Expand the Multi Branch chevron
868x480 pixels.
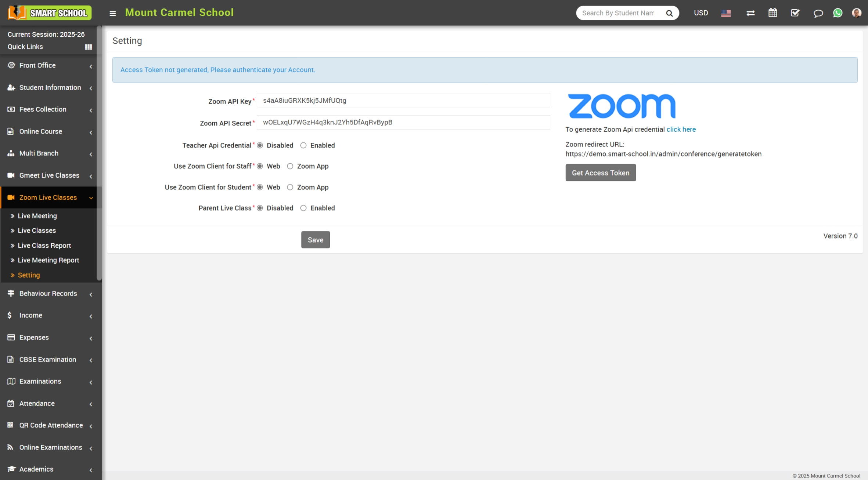(x=91, y=154)
